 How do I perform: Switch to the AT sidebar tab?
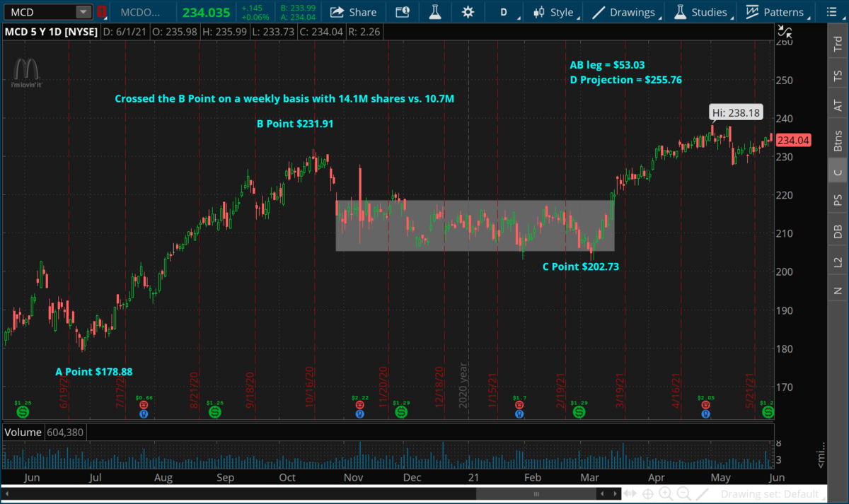coord(838,105)
